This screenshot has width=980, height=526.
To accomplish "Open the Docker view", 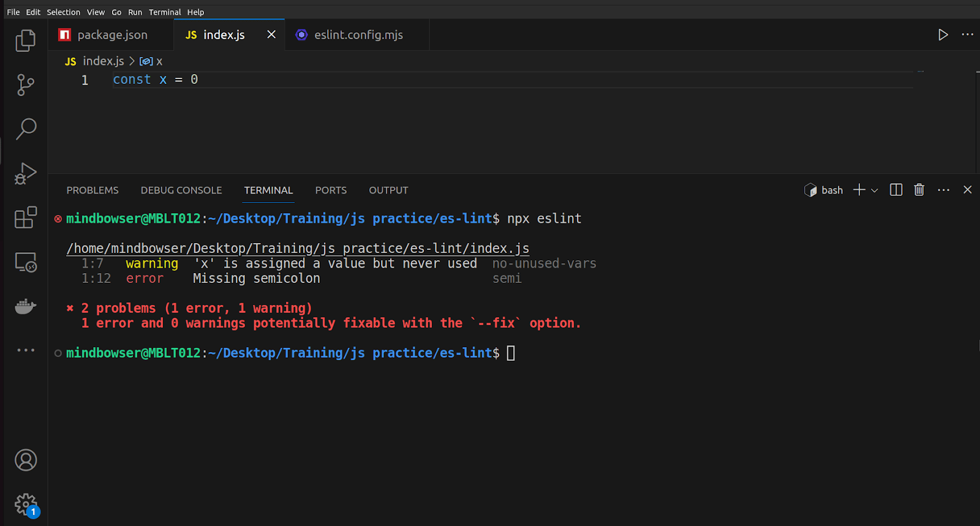I will 25,306.
